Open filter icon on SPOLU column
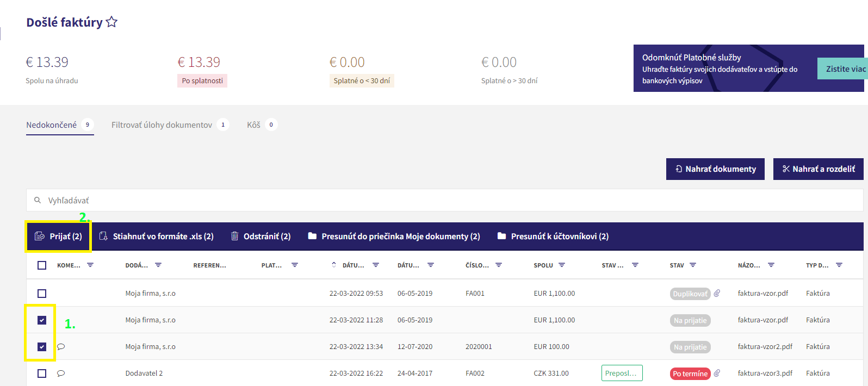This screenshot has height=386, width=868. [562, 265]
